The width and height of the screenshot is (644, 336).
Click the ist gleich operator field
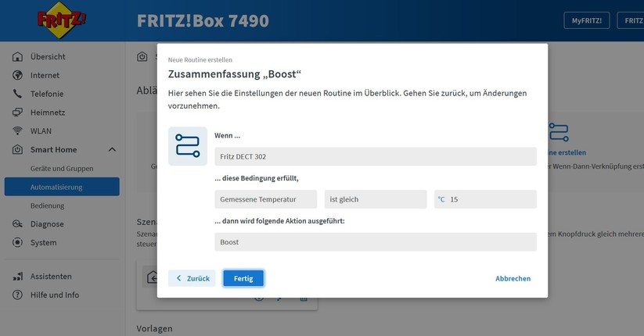point(376,199)
